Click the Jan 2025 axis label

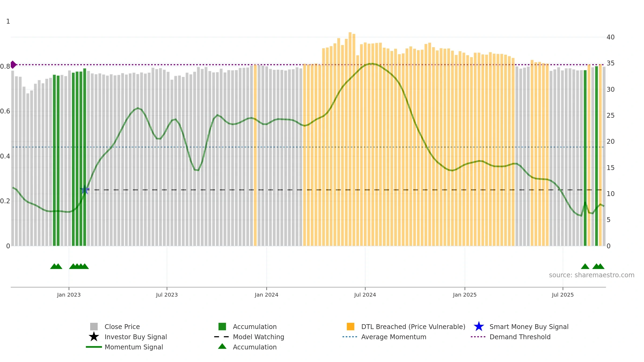tap(465, 295)
